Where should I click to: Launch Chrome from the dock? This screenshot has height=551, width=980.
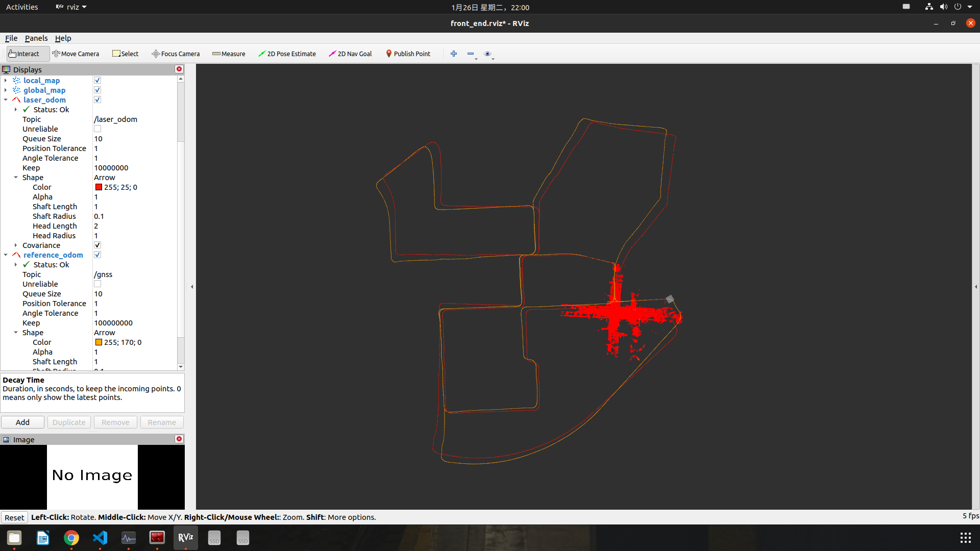tap(71, 538)
